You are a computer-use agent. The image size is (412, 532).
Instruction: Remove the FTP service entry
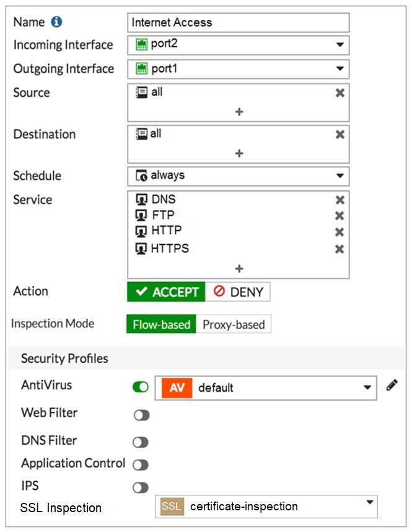click(x=340, y=215)
